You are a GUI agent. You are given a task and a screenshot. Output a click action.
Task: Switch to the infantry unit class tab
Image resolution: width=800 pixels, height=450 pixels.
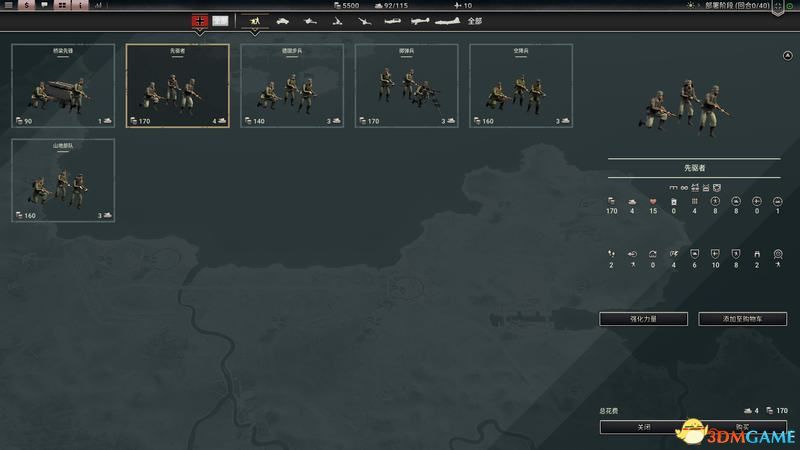pos(255,21)
